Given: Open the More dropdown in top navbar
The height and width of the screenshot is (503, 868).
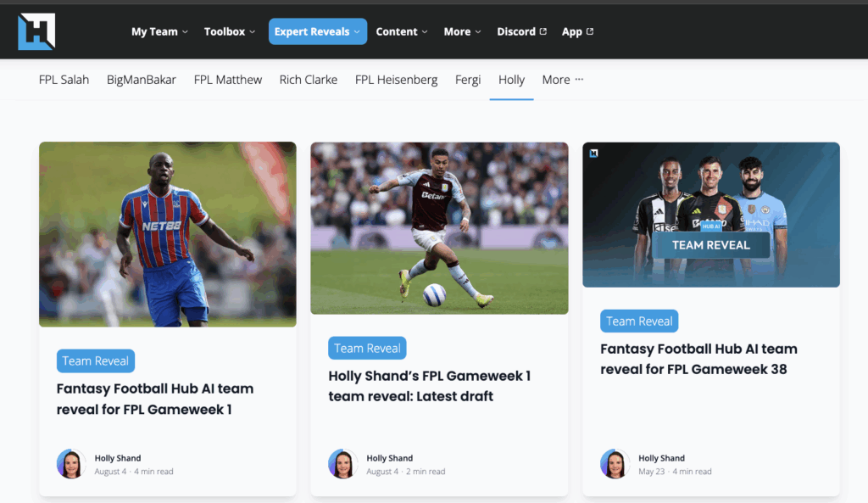Looking at the screenshot, I should point(462,31).
